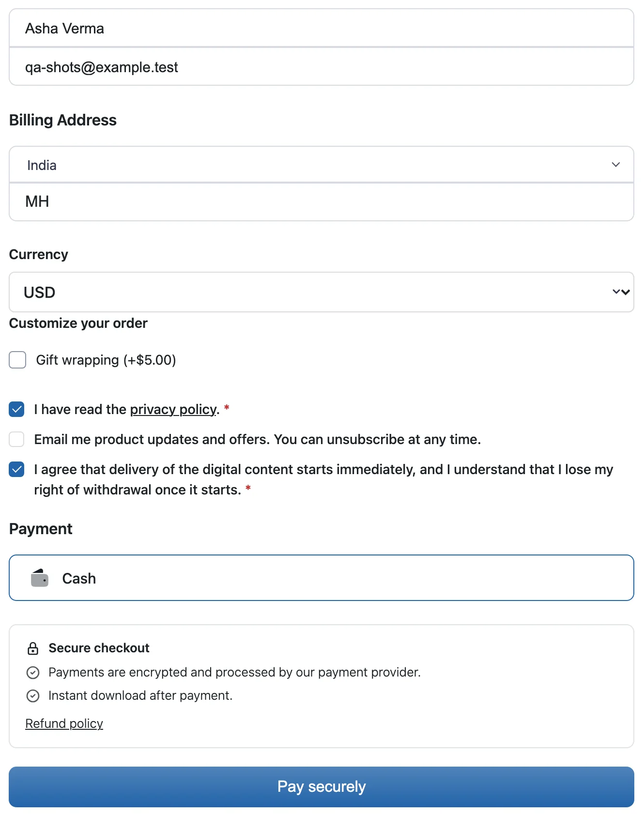Screen dimensions: 644x816
Task: Uncheck the digital content withdrawal agreement checkbox
Action: tap(16, 469)
